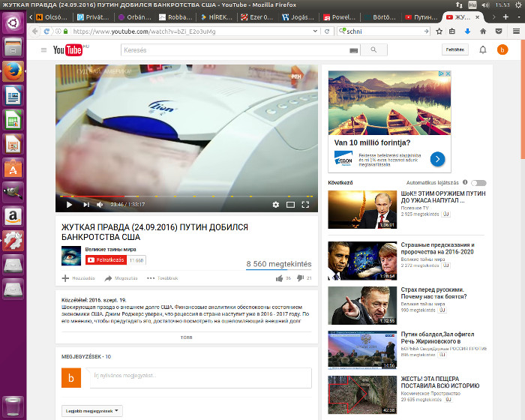Open the URL bar history dropdown arrow

[316, 31]
